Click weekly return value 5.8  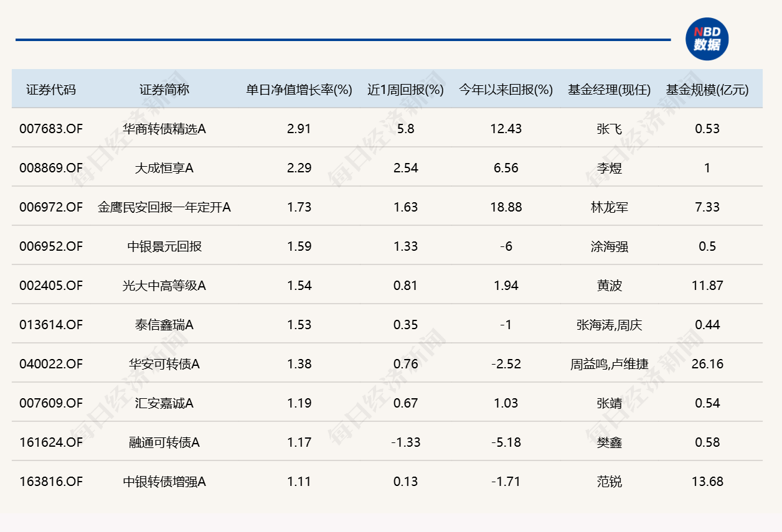tap(406, 129)
